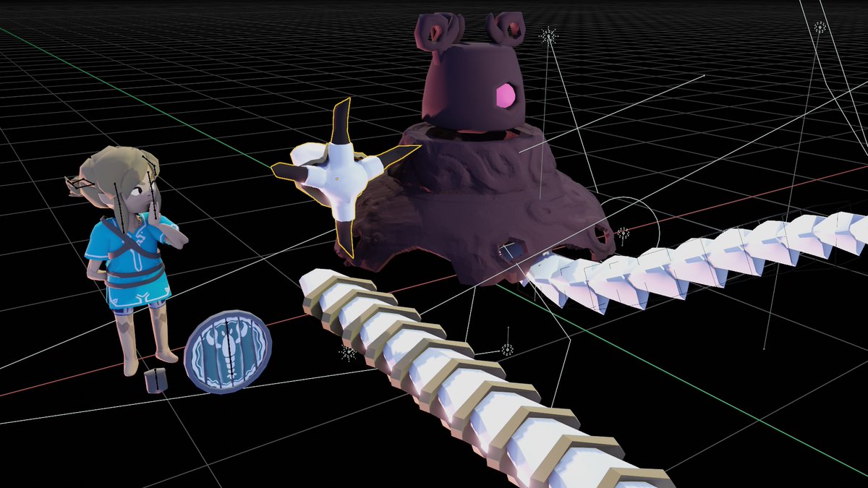Click the empty gizmo above the boss's head
Viewport: 868px width, 488px height.
(x=548, y=35)
